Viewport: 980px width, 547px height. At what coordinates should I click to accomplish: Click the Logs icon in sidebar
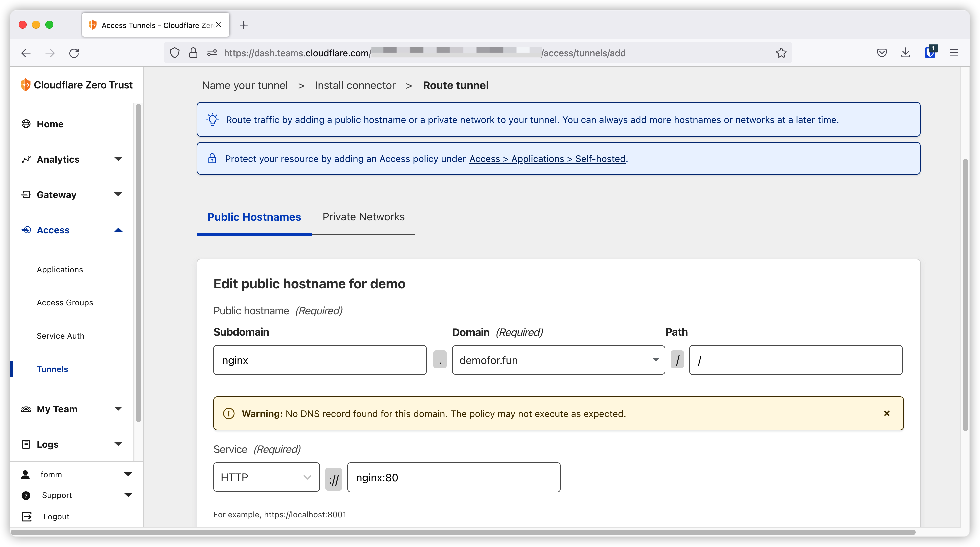[26, 444]
